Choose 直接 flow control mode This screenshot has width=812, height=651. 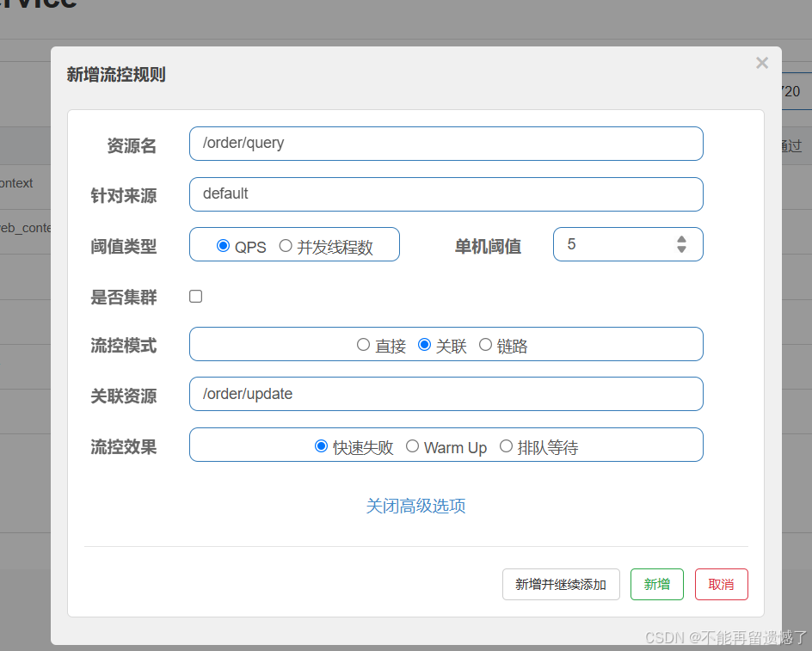pos(363,344)
